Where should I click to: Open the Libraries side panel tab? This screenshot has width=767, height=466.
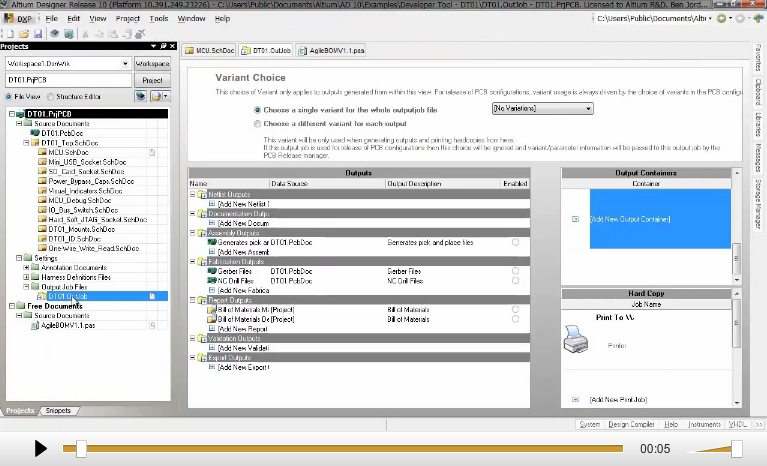click(758, 124)
